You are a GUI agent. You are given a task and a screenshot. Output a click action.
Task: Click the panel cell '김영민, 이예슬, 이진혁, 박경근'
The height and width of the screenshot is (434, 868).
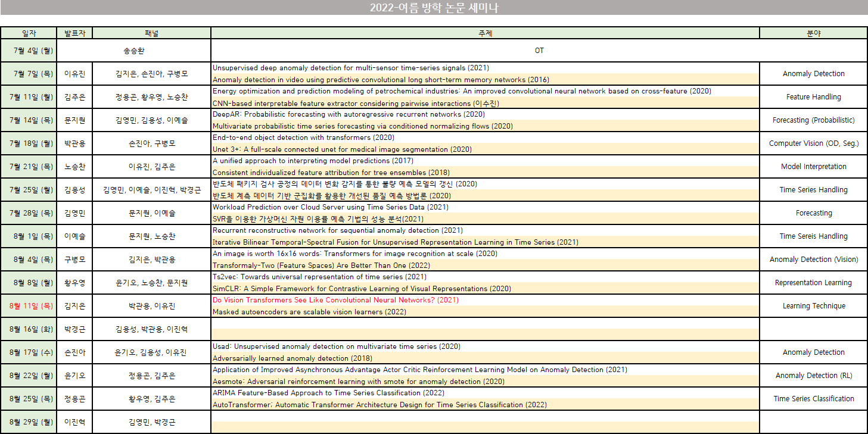point(151,190)
